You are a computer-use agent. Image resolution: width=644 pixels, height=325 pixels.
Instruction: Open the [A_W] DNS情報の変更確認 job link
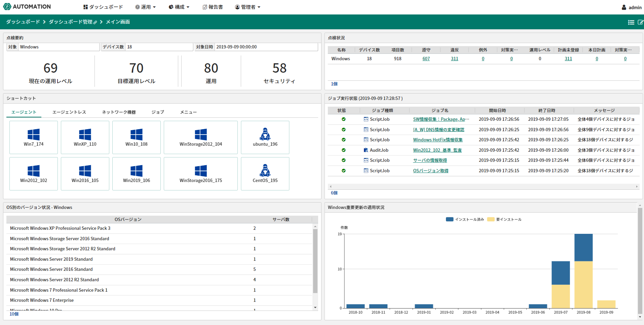(439, 130)
